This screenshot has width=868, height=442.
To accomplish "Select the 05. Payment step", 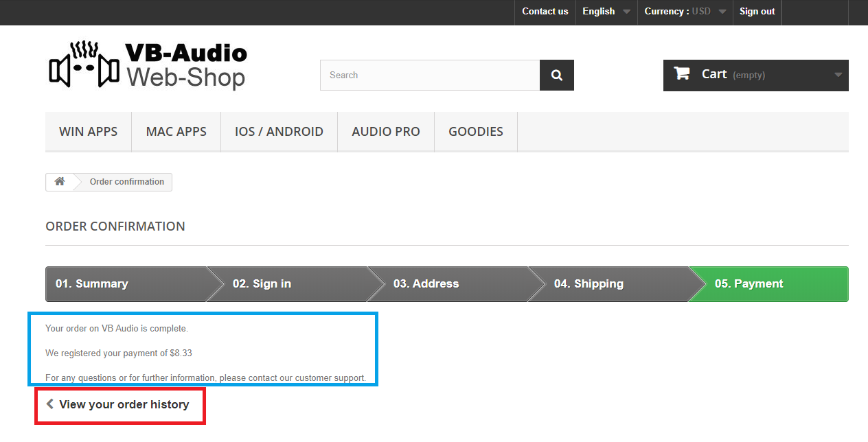I will 770,284.
